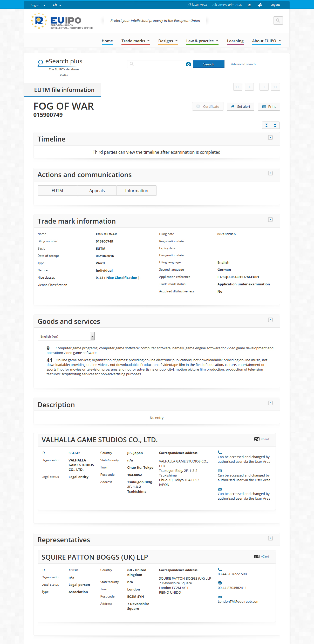Open the Nice Classification link
The height and width of the screenshot is (644, 314).
(122, 278)
